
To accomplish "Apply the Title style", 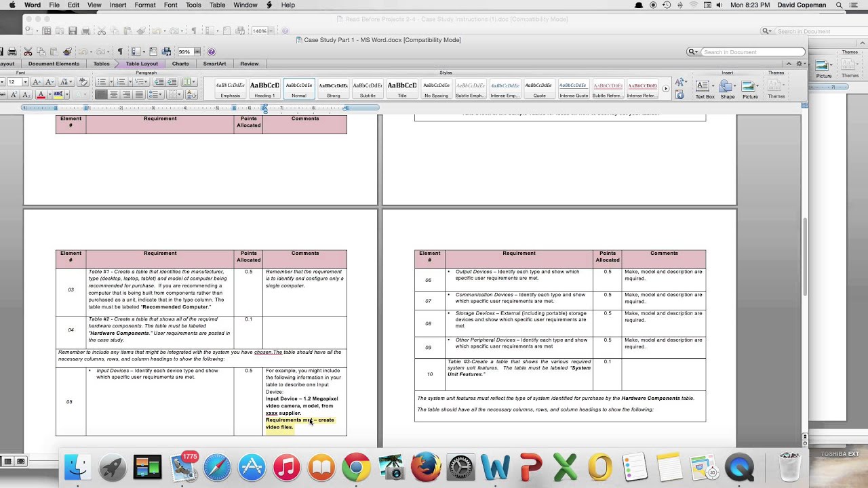I will [402, 89].
